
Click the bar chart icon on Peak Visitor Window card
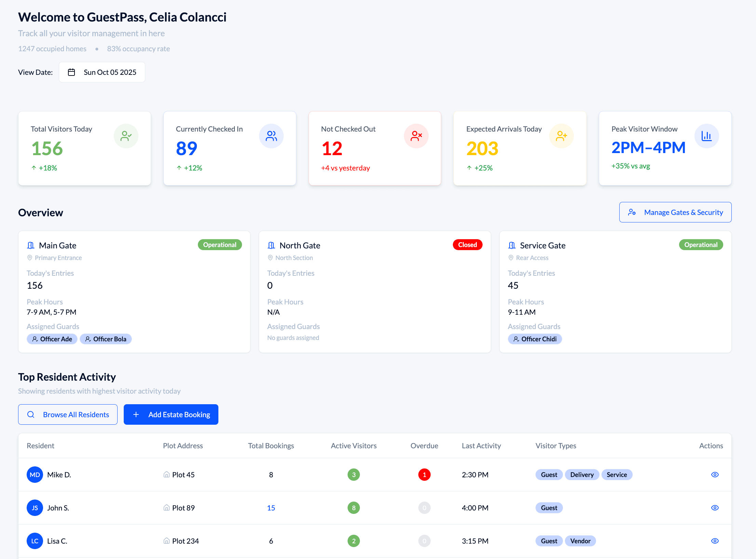point(707,136)
